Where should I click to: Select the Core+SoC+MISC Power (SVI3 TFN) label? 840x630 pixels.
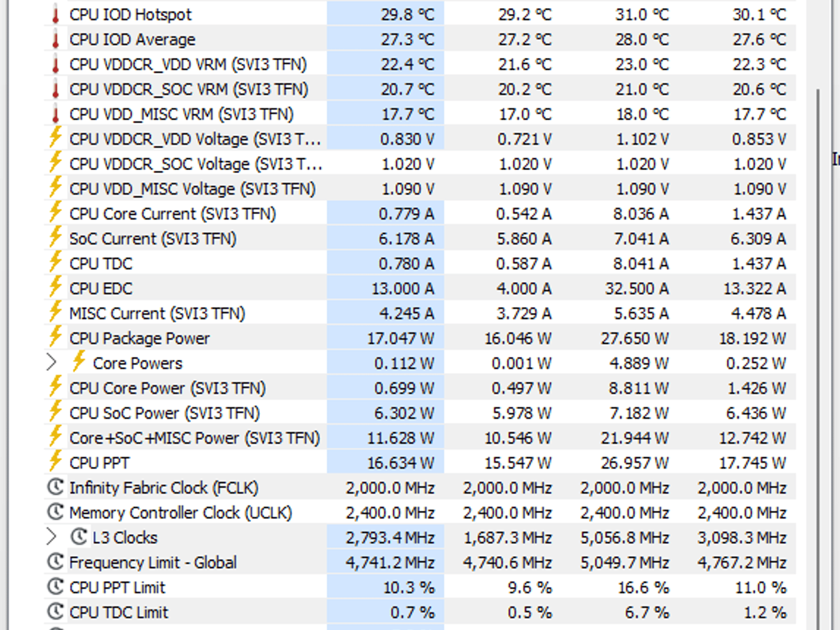(195, 438)
